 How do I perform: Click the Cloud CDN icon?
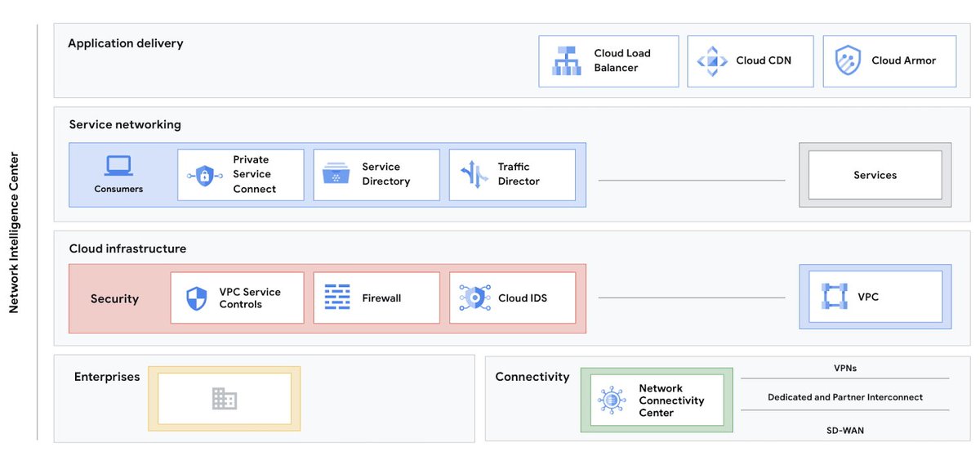(x=711, y=60)
